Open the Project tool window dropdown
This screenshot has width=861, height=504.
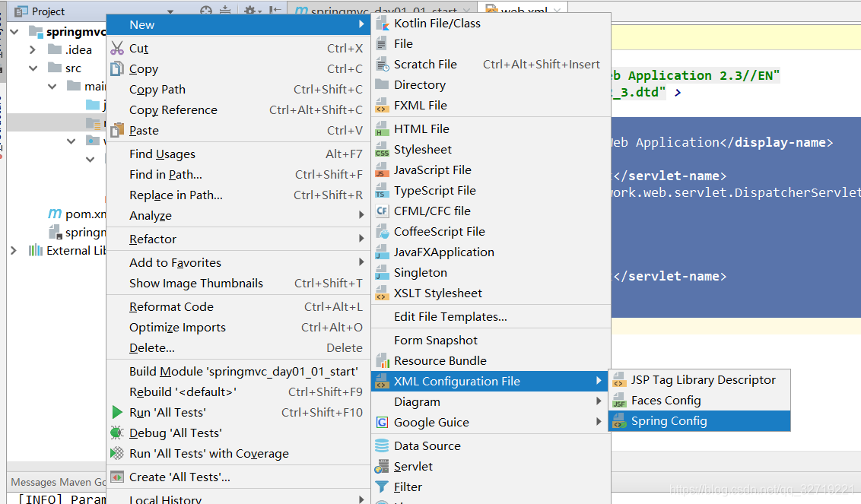point(170,11)
